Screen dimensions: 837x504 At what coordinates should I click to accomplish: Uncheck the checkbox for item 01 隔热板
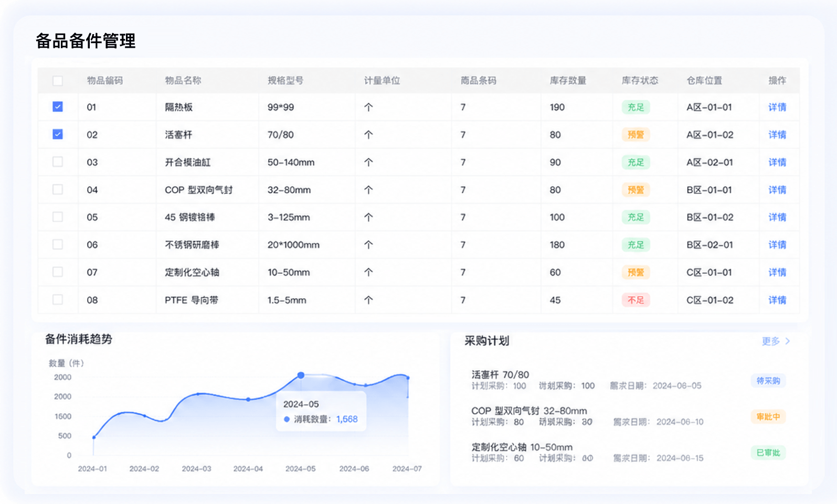pos(58,107)
